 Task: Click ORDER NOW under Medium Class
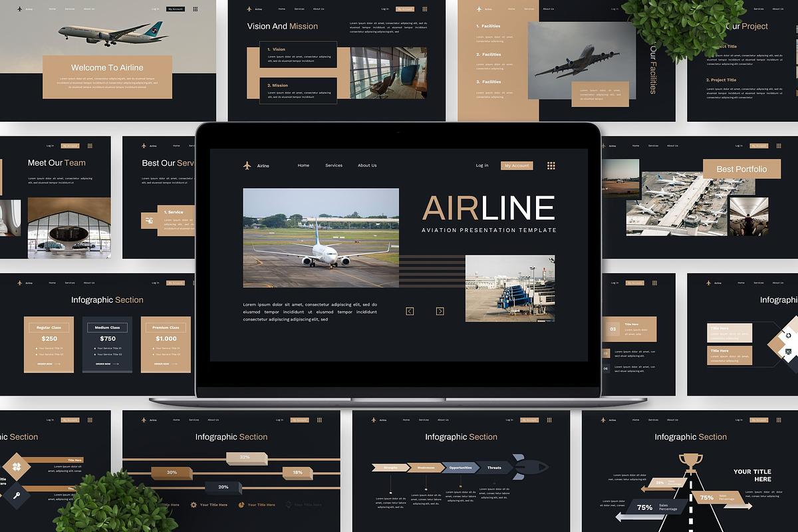coord(107,364)
